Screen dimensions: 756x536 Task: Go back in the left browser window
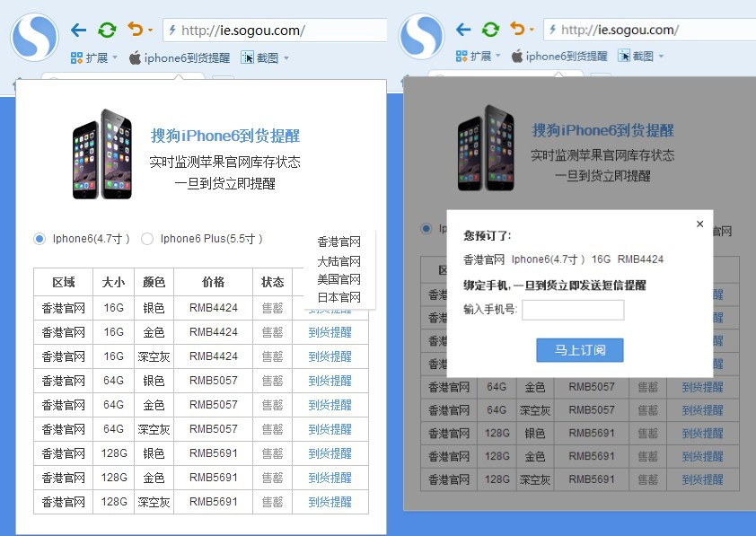pyautogui.click(x=78, y=31)
